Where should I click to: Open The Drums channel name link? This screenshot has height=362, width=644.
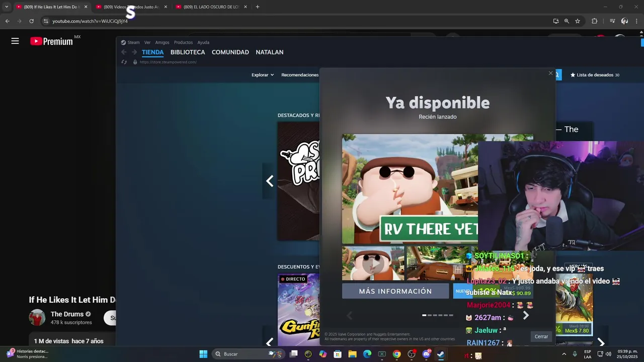click(67, 314)
